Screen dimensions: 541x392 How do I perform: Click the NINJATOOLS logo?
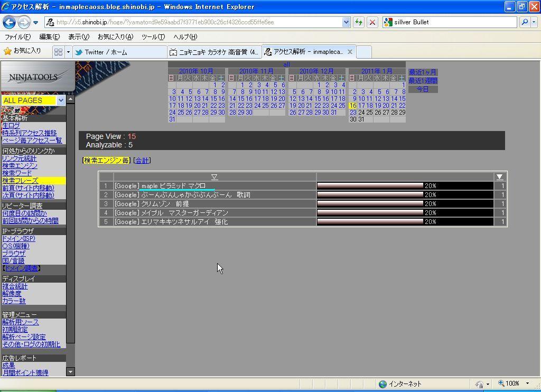coord(38,77)
